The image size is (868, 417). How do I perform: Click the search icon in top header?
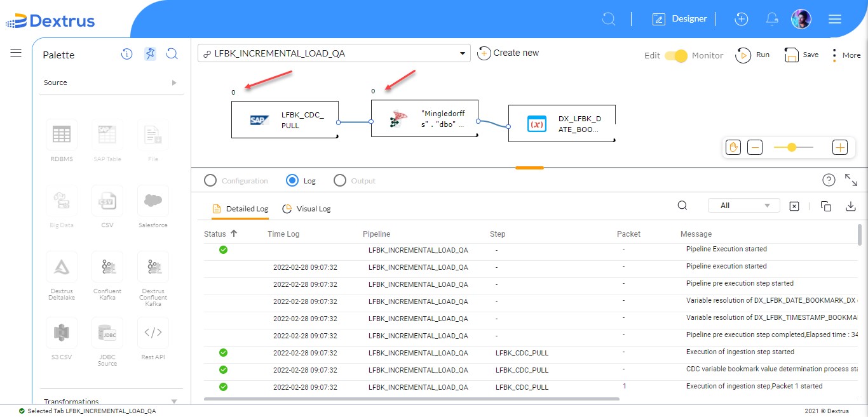[609, 19]
